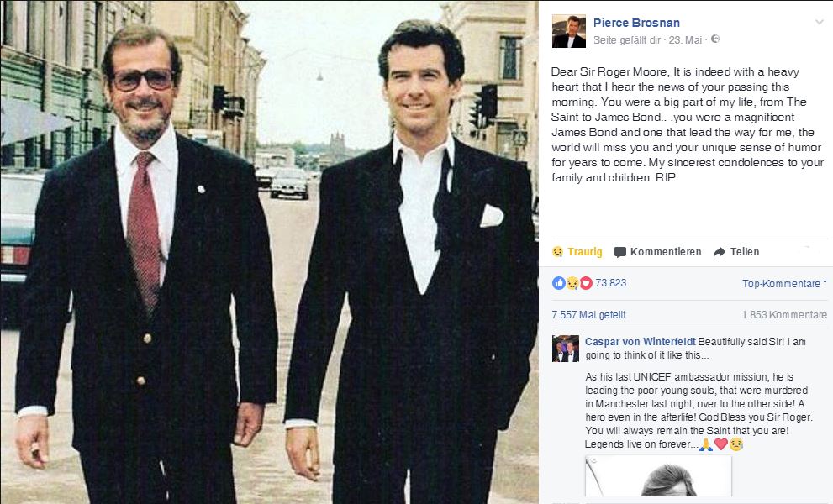View the 7.557 Mal geteilt shares
Viewport: 833px width, 504px height.
coord(588,315)
